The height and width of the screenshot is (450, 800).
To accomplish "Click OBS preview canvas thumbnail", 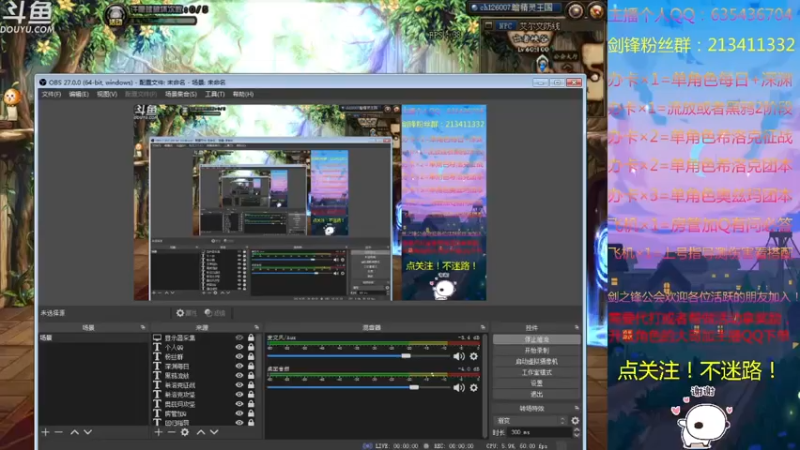I will pos(310,203).
